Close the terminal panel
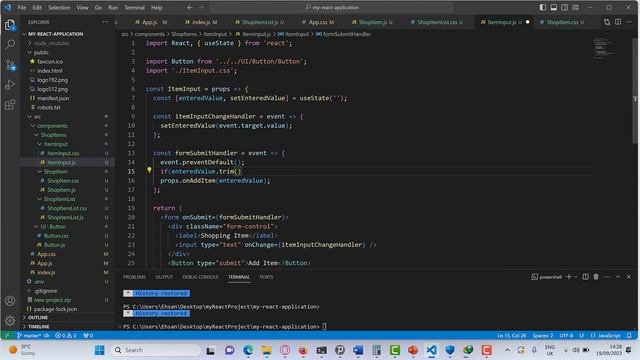The width and height of the screenshot is (640, 360). 629,277
